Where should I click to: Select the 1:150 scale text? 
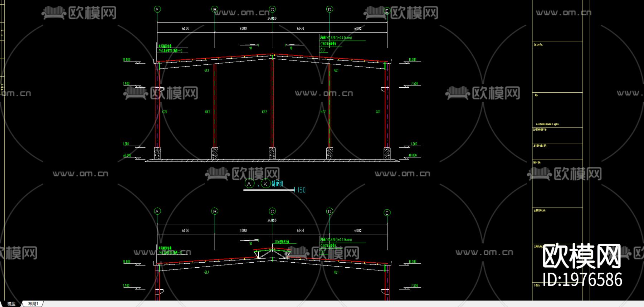coord(300,190)
